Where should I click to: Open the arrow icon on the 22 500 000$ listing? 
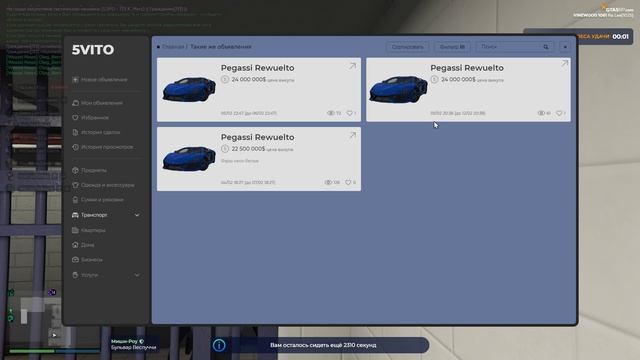coord(352,135)
